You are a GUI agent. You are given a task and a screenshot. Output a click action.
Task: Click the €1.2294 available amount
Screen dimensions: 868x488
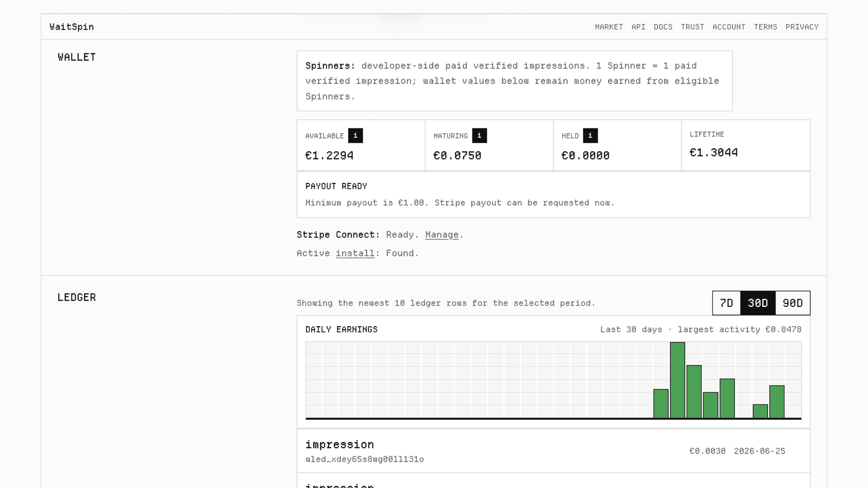329,156
